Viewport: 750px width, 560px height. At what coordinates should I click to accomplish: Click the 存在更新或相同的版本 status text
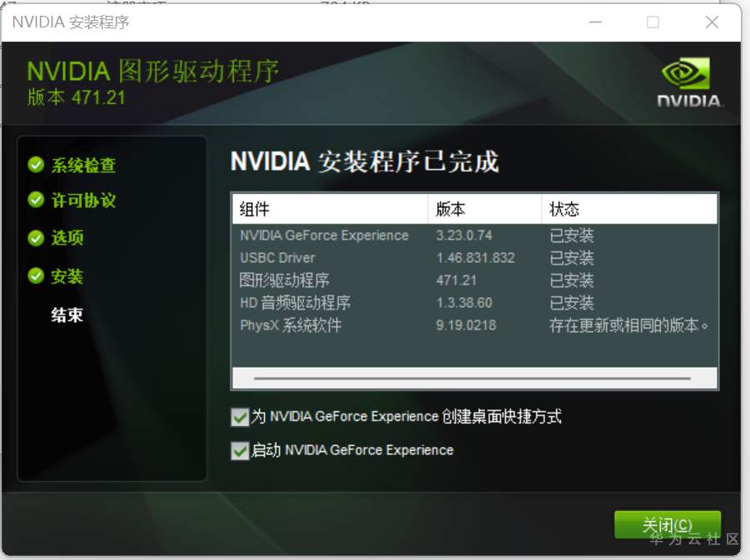click(x=628, y=325)
